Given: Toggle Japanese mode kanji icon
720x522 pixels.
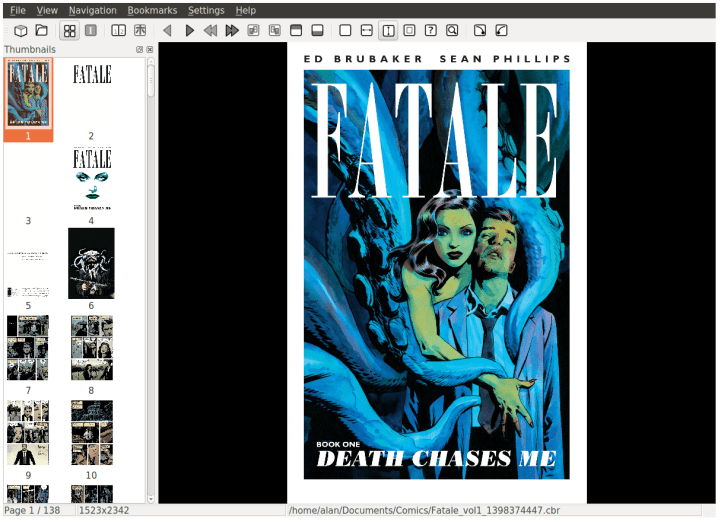Looking at the screenshot, I should (140, 31).
